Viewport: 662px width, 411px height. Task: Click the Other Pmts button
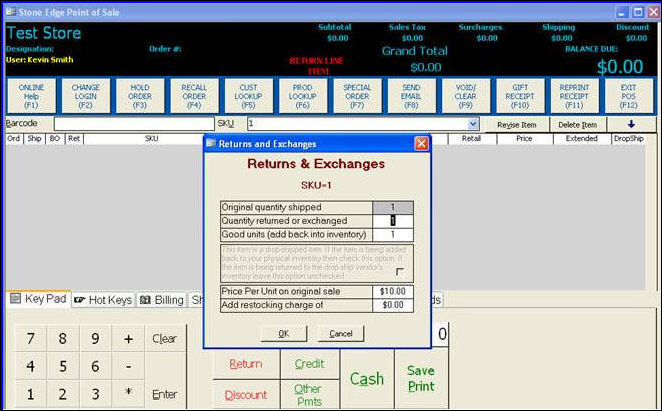(x=309, y=395)
